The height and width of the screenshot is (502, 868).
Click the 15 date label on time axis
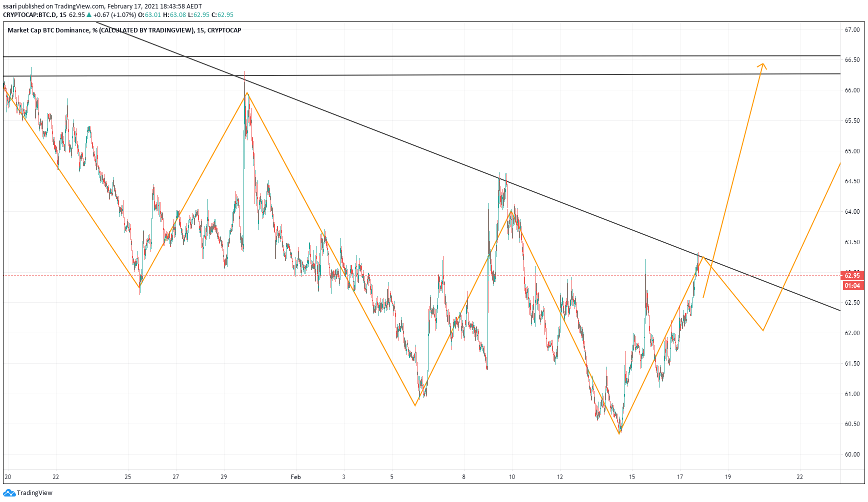click(x=632, y=477)
